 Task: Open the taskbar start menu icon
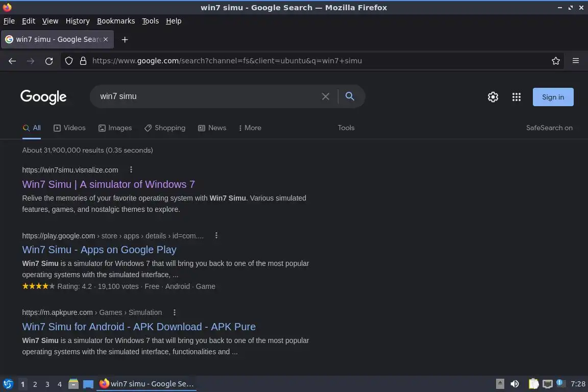tap(8, 384)
